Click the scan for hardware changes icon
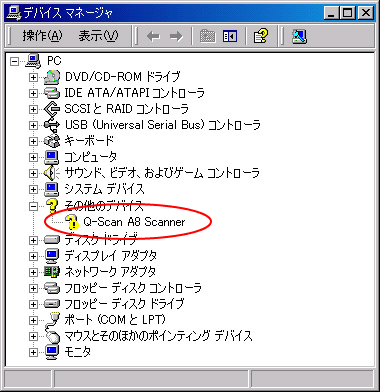380x392 pixels. coord(299,36)
